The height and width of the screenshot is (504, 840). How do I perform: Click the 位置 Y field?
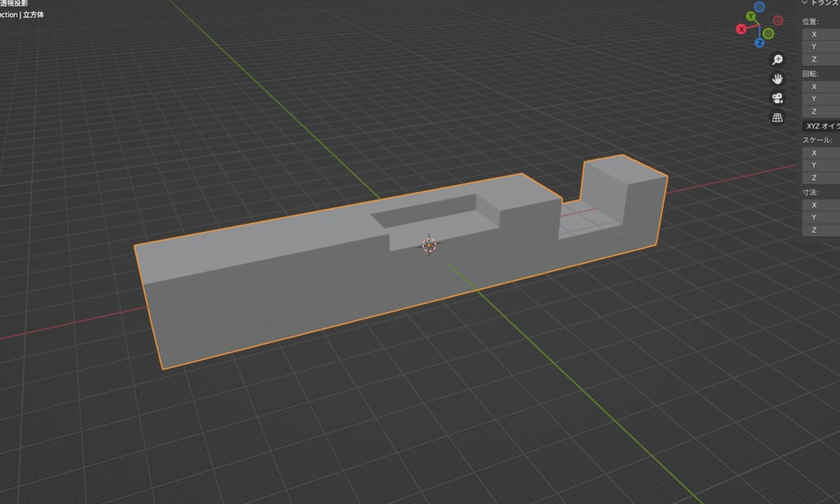click(x=821, y=47)
